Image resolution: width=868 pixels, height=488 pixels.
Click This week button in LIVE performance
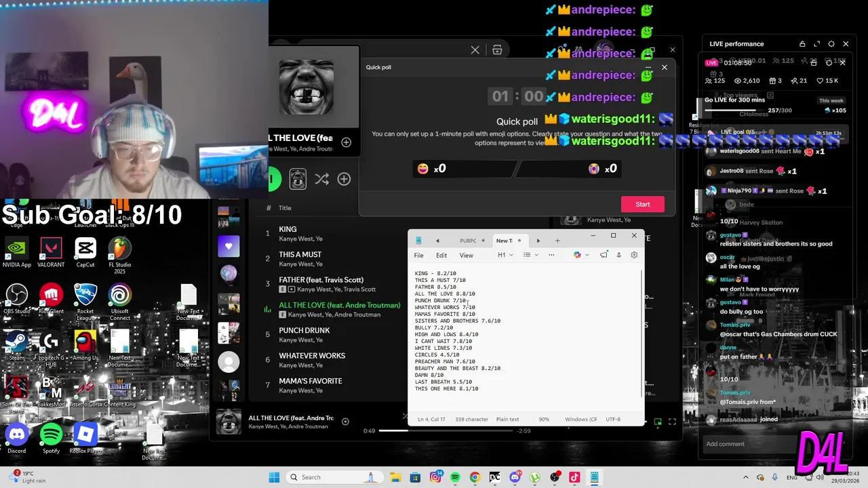coord(831,100)
